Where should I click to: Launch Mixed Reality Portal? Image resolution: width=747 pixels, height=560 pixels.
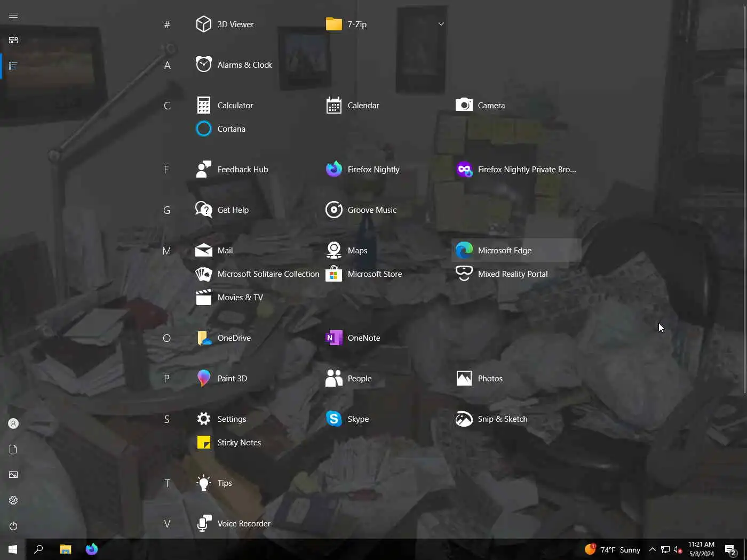(x=516, y=274)
